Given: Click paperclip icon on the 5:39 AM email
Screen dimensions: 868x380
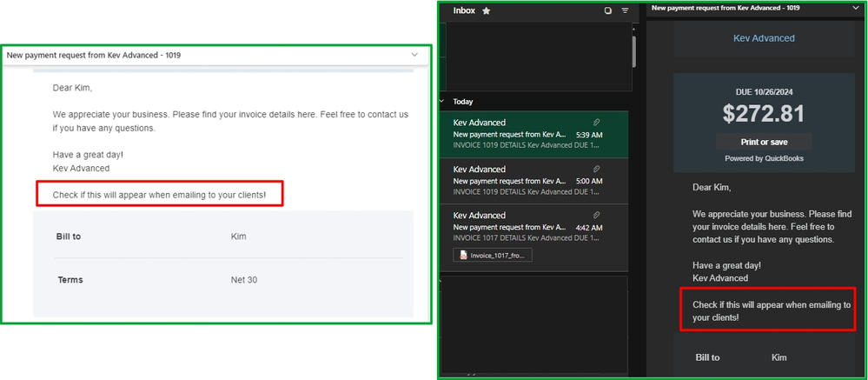Looking at the screenshot, I should pos(596,122).
